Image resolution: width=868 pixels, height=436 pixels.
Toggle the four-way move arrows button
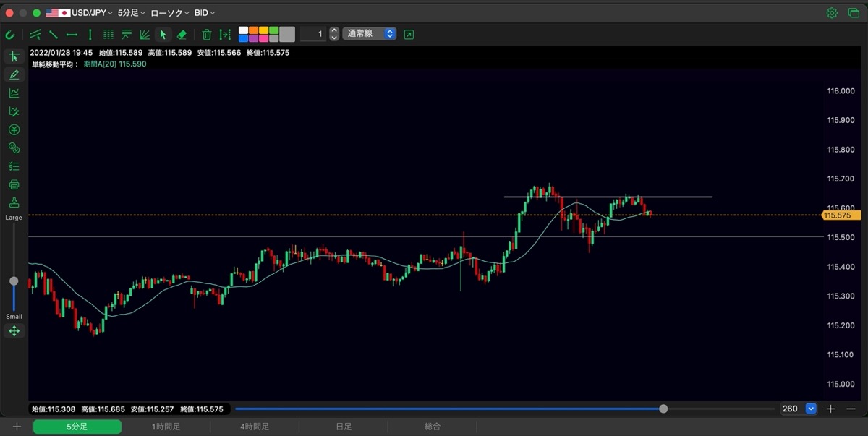(x=14, y=331)
